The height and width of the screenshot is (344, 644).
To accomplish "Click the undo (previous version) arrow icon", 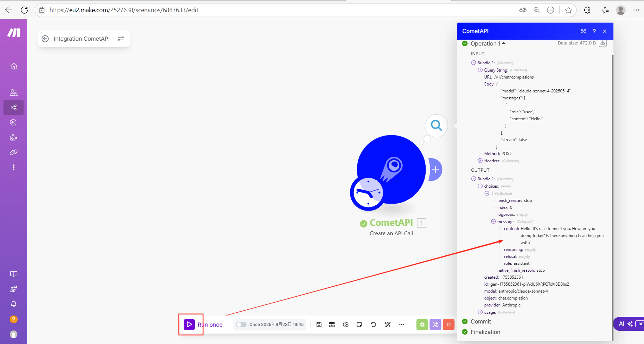I will tap(373, 325).
